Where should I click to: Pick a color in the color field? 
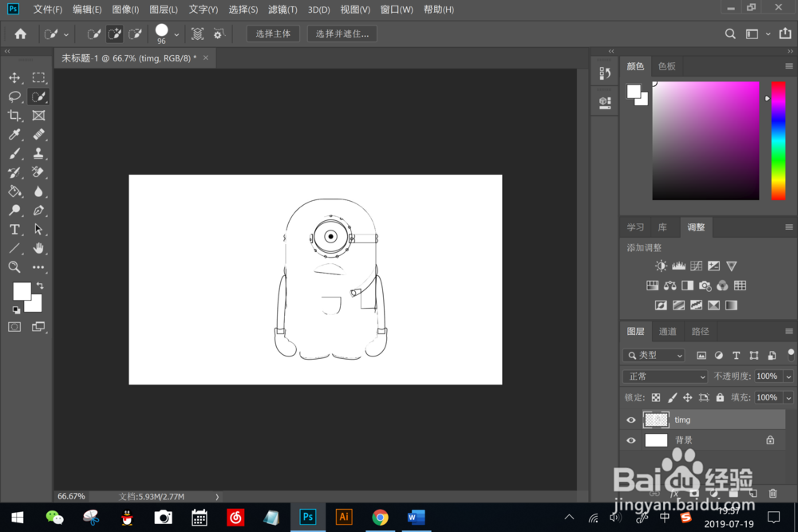[706, 141]
